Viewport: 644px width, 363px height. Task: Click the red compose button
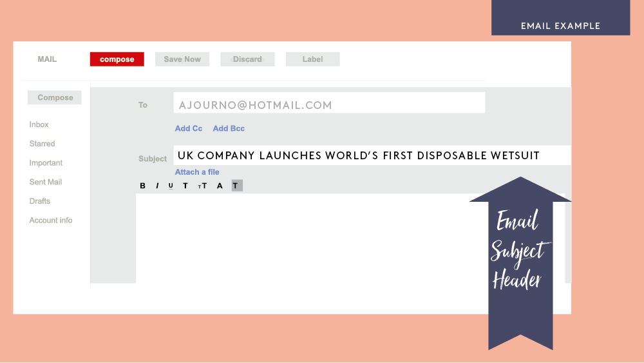click(117, 59)
